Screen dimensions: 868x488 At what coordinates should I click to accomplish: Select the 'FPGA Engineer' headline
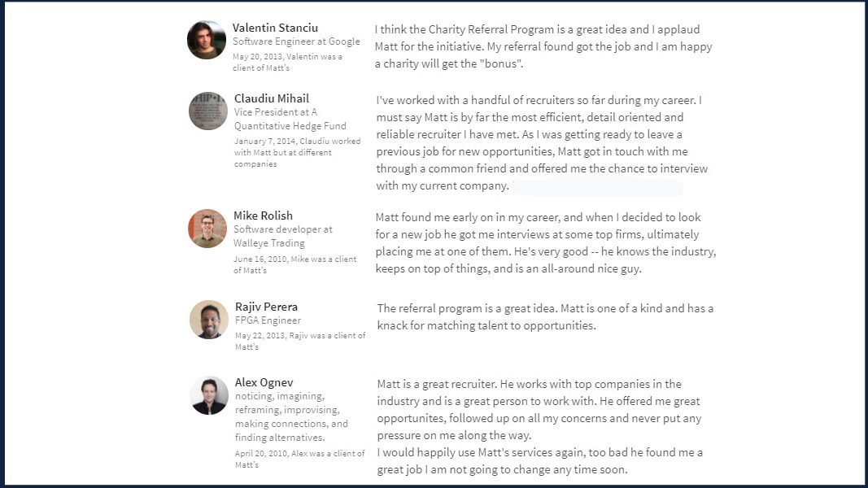pyautogui.click(x=268, y=320)
